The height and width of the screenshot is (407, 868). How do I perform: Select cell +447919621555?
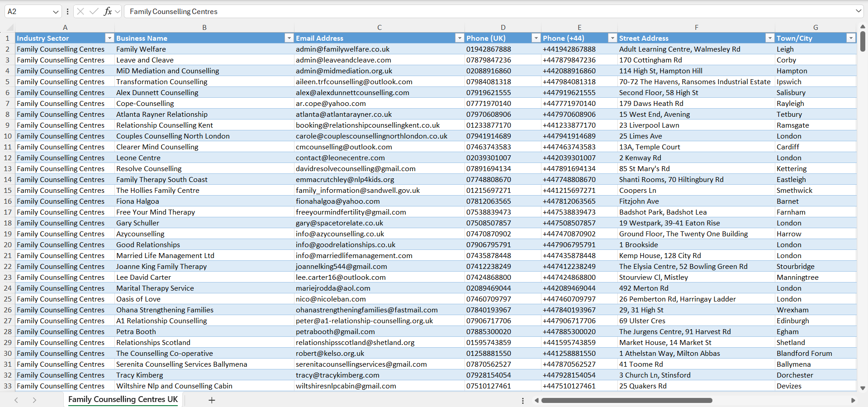(x=579, y=92)
